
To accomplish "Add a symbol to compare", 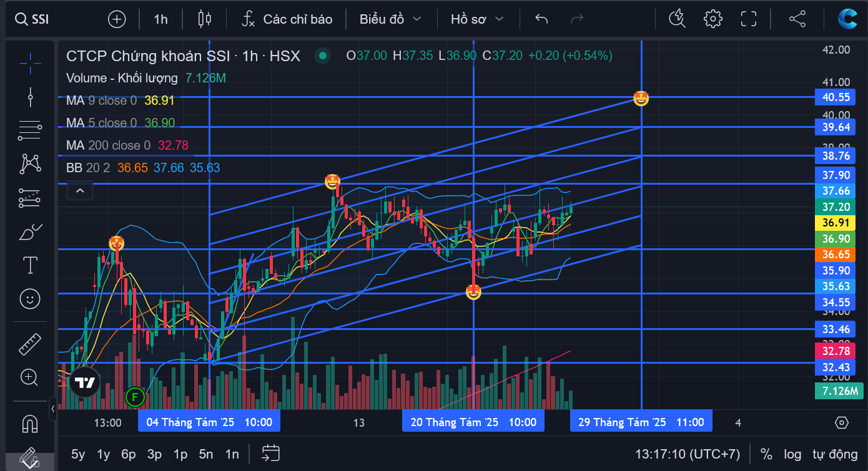I will point(117,19).
